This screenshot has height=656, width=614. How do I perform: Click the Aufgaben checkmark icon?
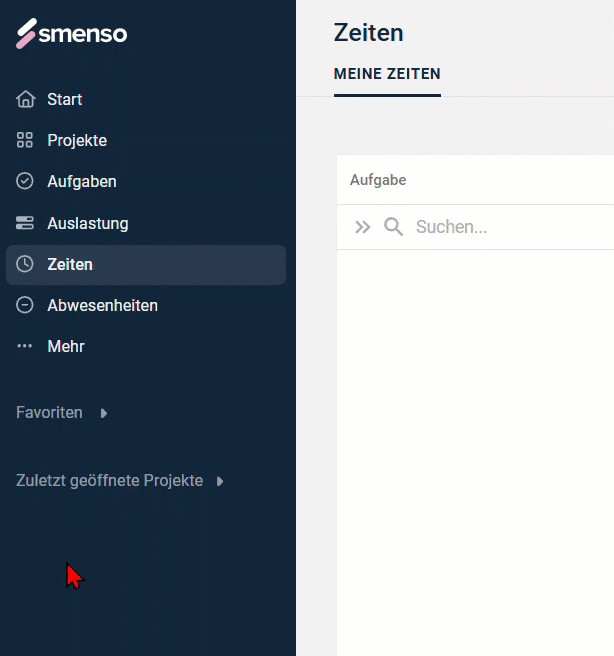pyautogui.click(x=25, y=181)
